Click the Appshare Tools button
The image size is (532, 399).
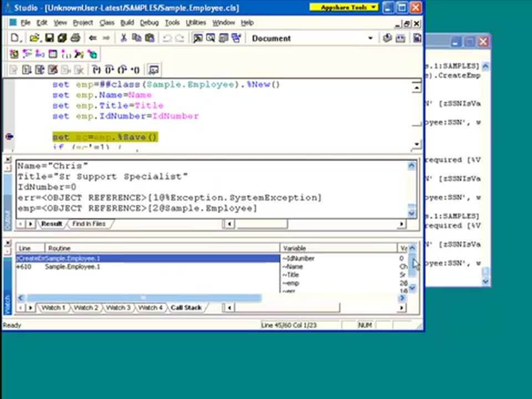coord(343,8)
